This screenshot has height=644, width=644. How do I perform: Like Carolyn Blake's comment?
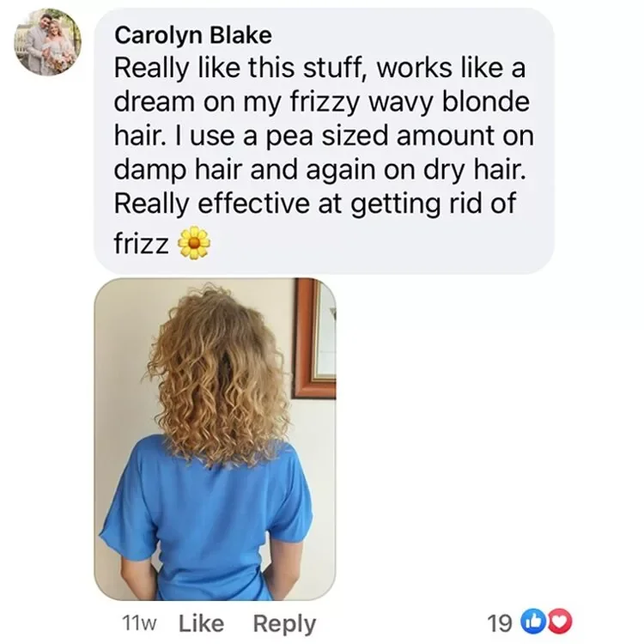pos(202,623)
